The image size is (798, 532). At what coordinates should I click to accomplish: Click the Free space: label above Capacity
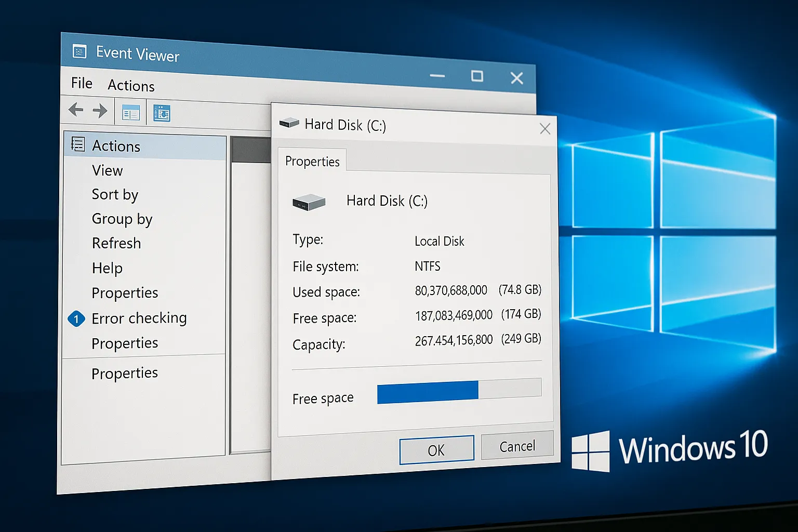coord(325,318)
